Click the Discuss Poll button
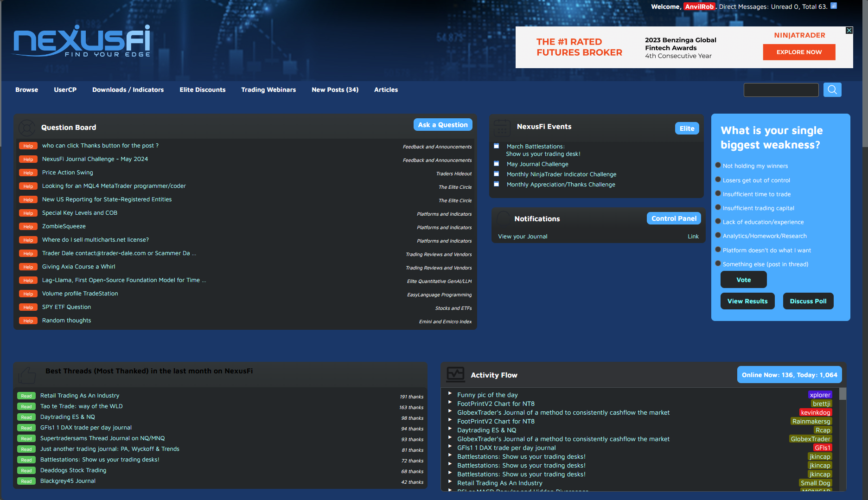The height and width of the screenshot is (500, 868). 808,301
